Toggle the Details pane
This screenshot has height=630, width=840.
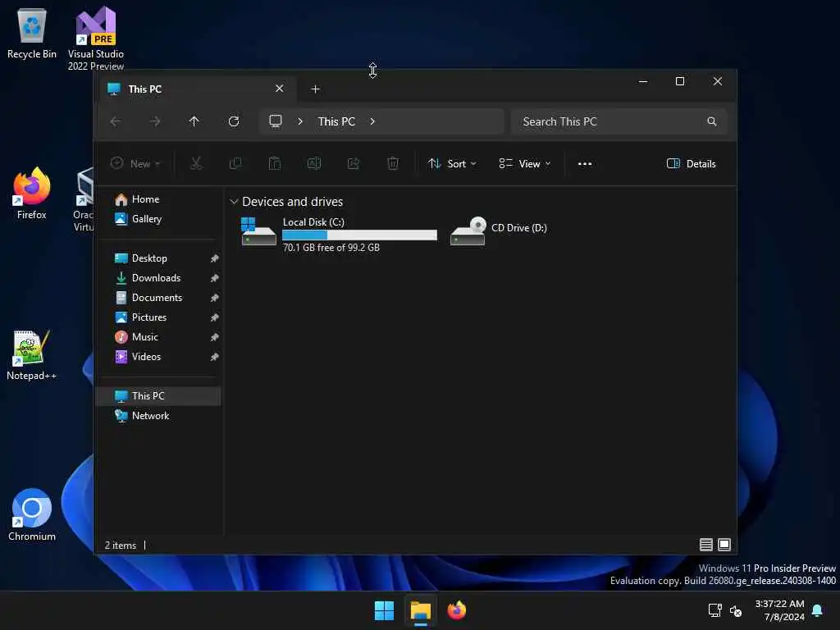(x=691, y=164)
